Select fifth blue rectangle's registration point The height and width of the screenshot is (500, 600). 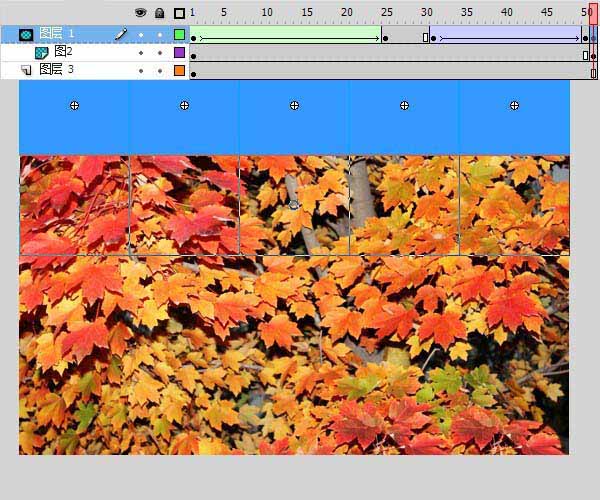514,106
